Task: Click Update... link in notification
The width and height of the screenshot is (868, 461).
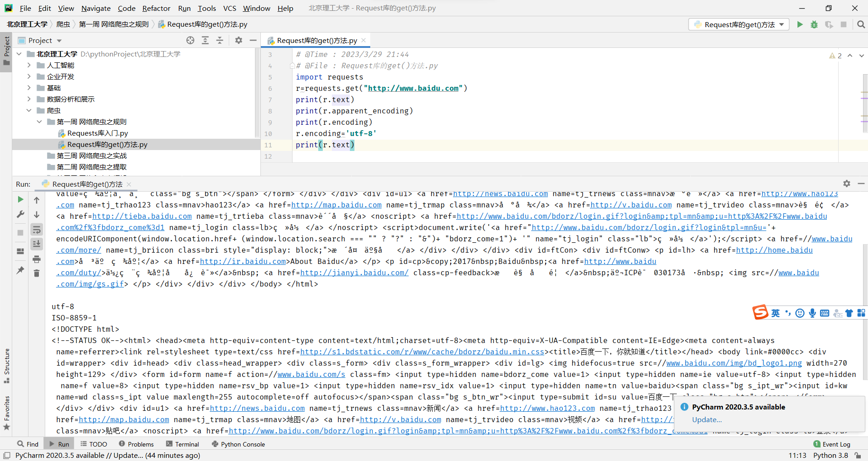Action: [x=707, y=419]
